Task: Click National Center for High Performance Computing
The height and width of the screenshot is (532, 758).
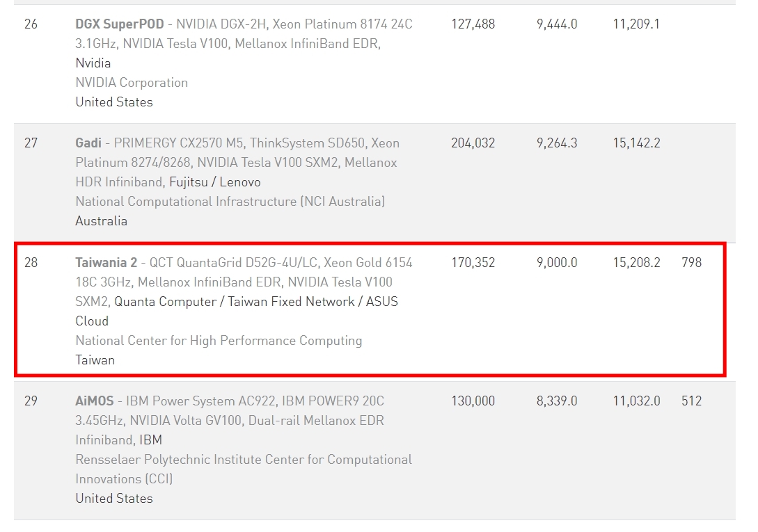Action: point(219,341)
